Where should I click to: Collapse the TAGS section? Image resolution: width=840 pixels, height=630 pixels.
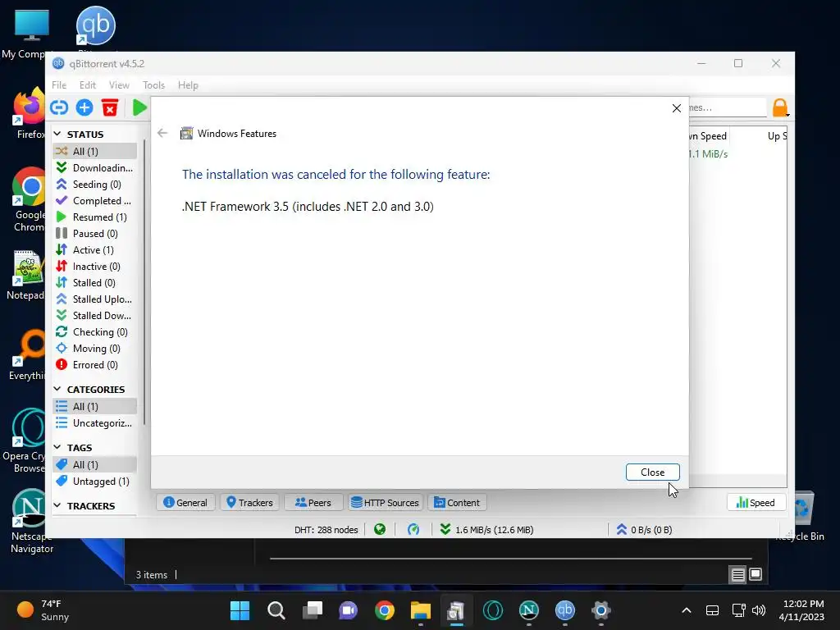[58, 447]
